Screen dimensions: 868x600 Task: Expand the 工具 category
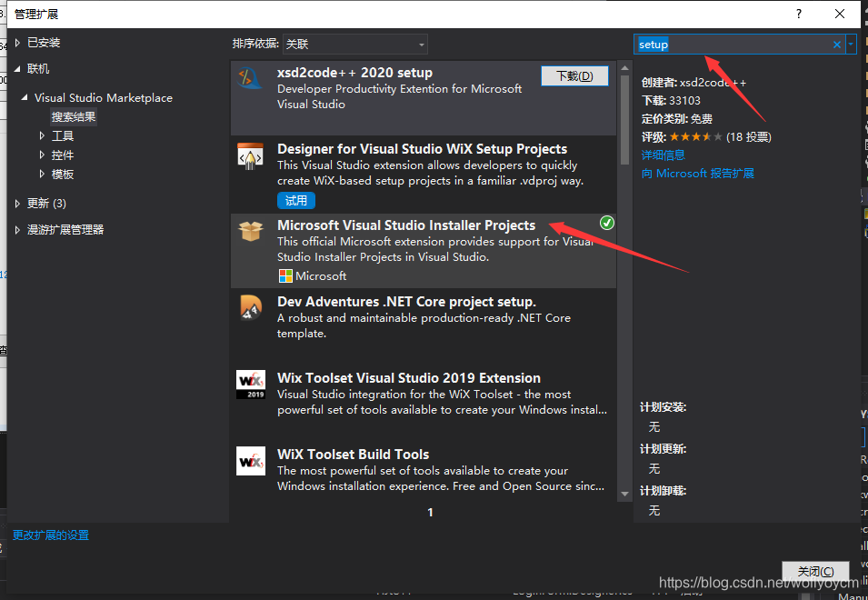click(42, 135)
